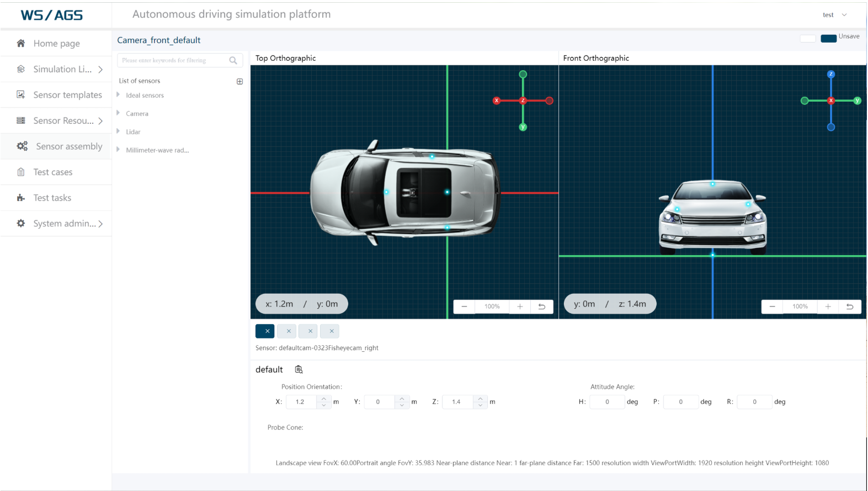Click the WS/AGS logo
Screen dimensions: 868x491
(52, 15)
